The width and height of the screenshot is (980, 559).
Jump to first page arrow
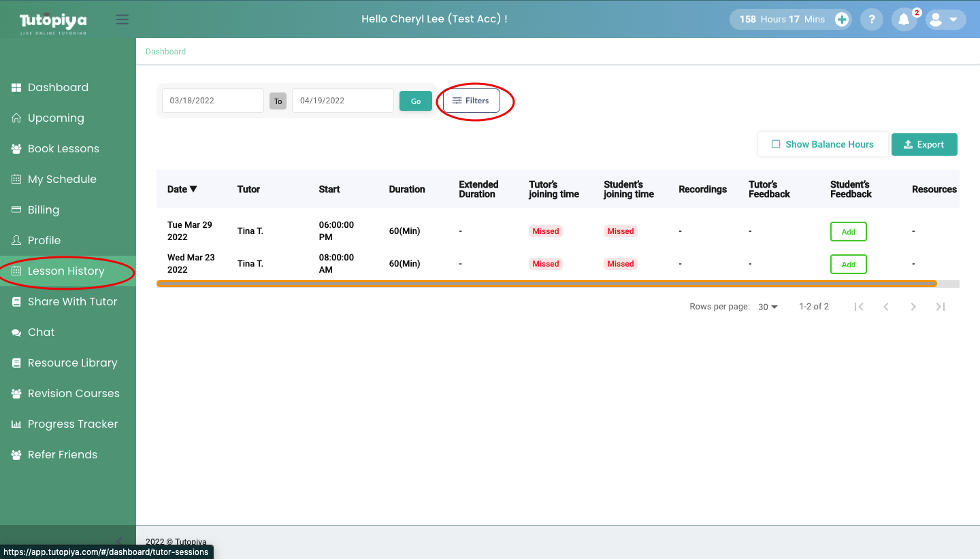pyautogui.click(x=859, y=307)
